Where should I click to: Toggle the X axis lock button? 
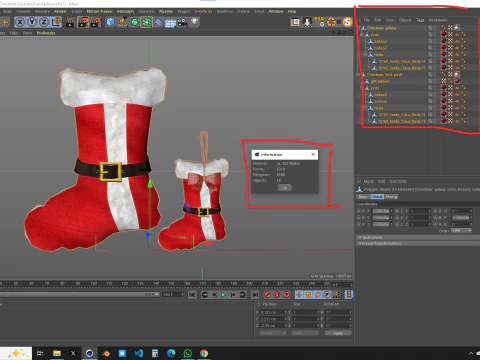point(20,22)
